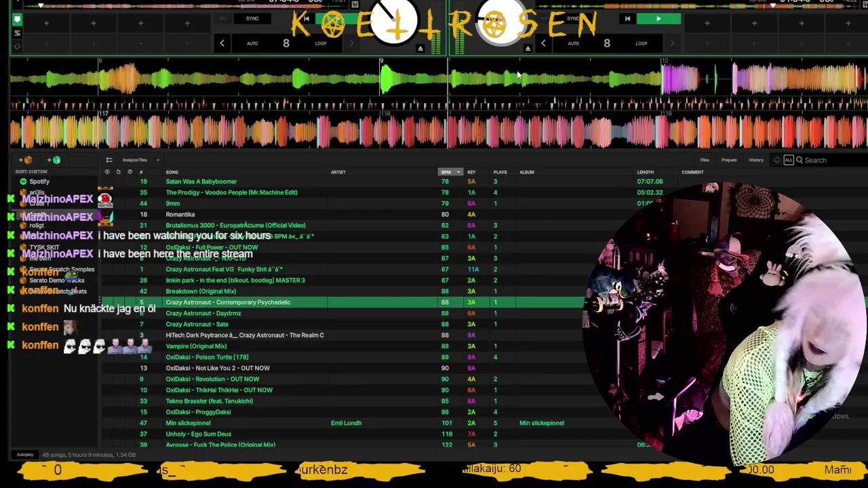Decrease loop size on left deck

[x=222, y=43]
